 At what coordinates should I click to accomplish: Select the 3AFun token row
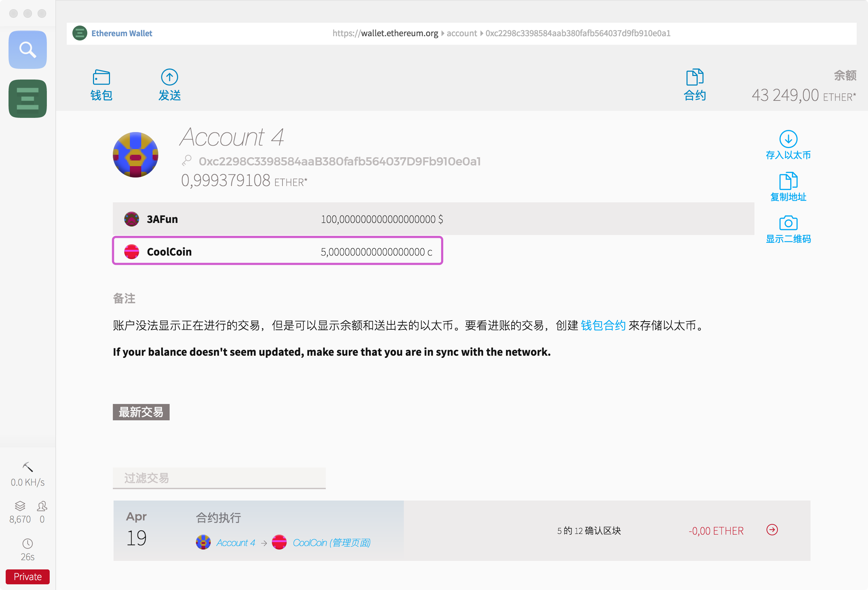(x=433, y=219)
